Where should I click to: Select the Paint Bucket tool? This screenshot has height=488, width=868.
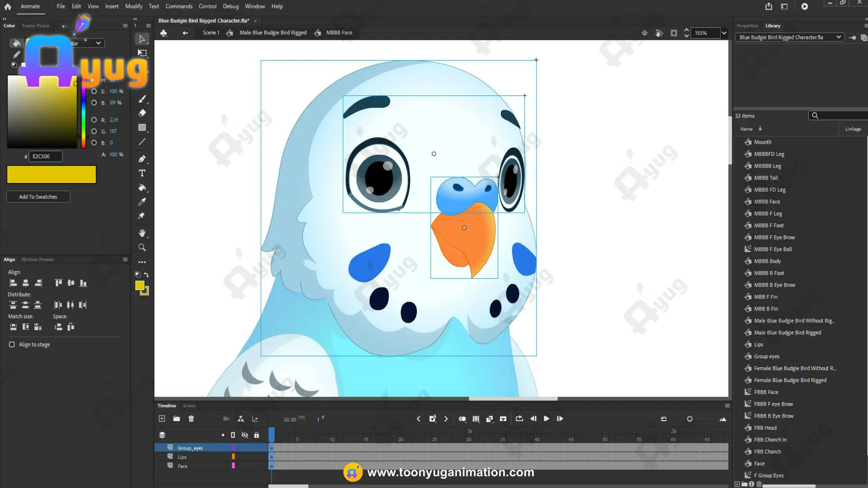142,188
